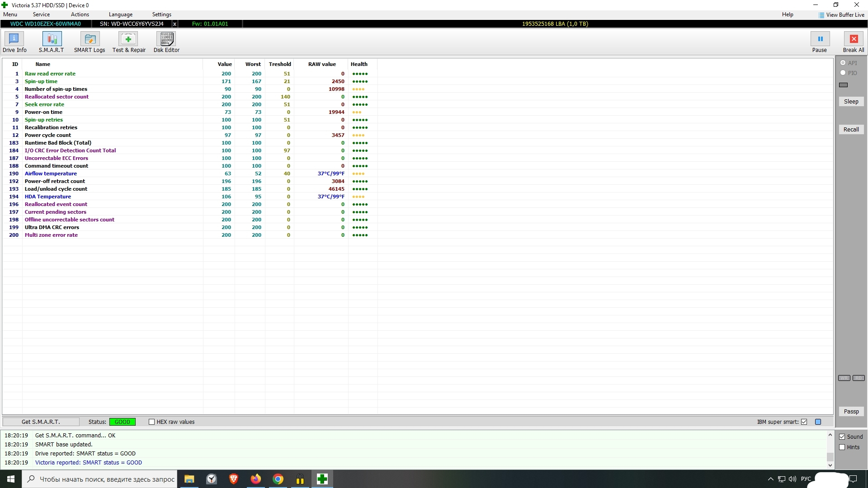
Task: Select the HDA Temperature attribute
Action: point(190,197)
